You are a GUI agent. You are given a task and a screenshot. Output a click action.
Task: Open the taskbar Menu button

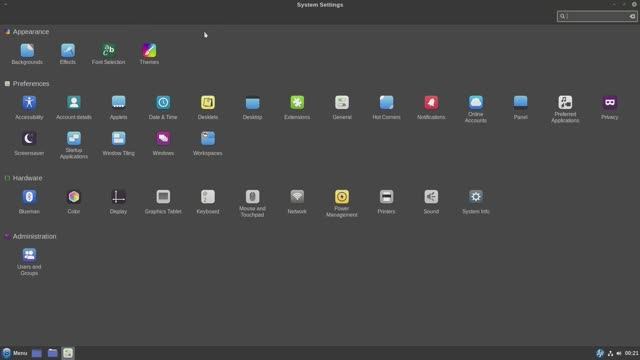click(15, 353)
